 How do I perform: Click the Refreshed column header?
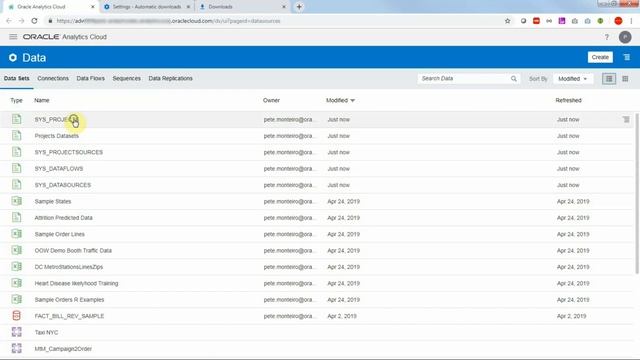[x=568, y=100]
